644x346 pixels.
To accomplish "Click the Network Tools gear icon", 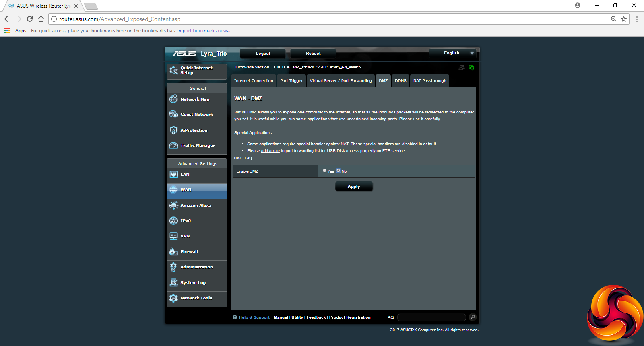I will pyautogui.click(x=173, y=298).
